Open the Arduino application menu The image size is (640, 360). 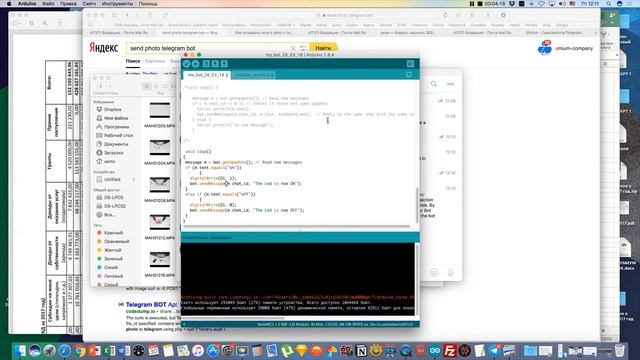tap(27, 4)
